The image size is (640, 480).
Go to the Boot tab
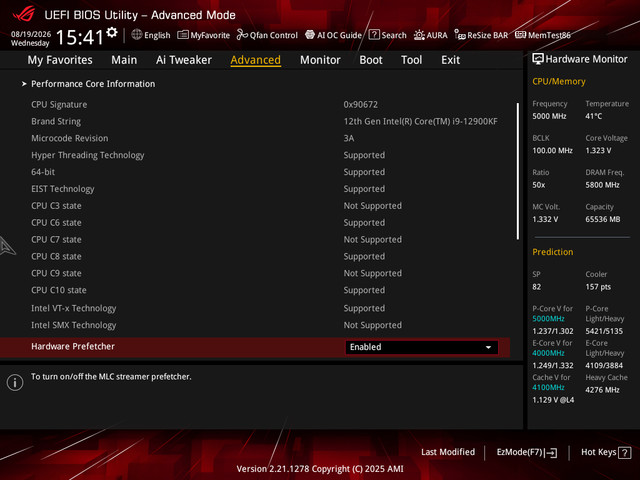pyautogui.click(x=371, y=60)
